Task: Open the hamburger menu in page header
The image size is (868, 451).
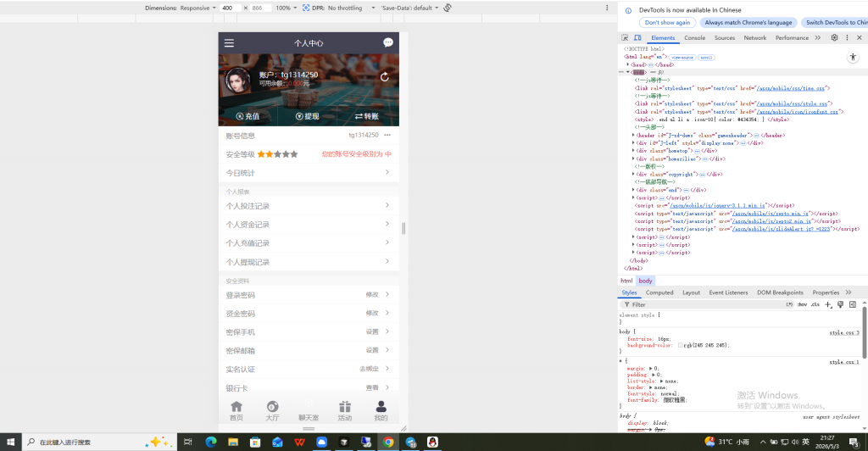Action: tap(229, 43)
